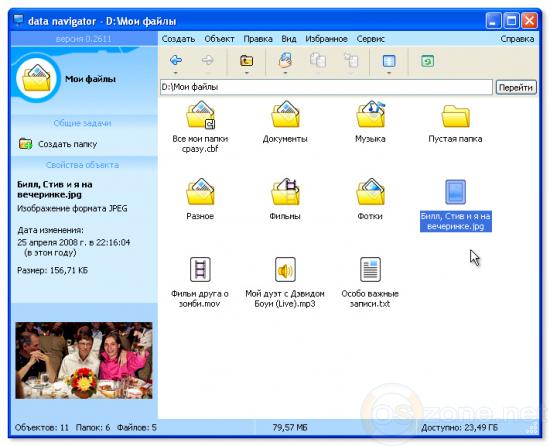Image resolution: width=550 pixels, height=446 pixels.
Task: Go up one folder level icon
Action: pyautogui.click(x=247, y=61)
